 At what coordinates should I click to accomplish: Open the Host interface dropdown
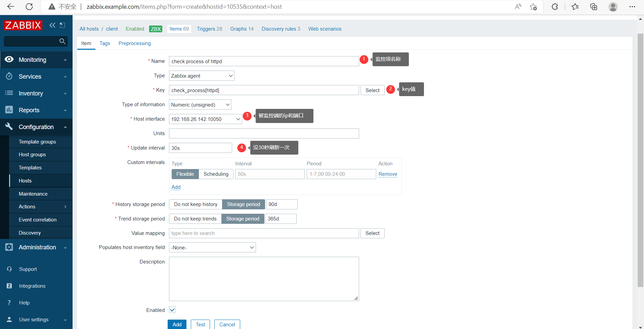206,119
